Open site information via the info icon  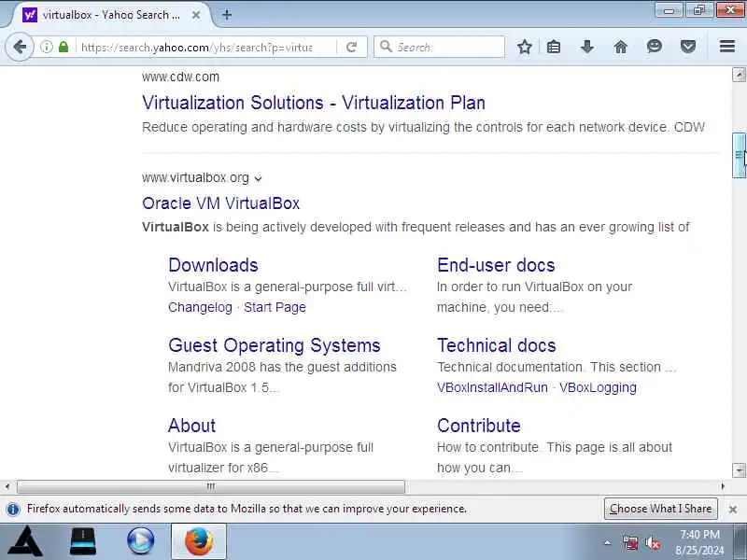tap(47, 47)
